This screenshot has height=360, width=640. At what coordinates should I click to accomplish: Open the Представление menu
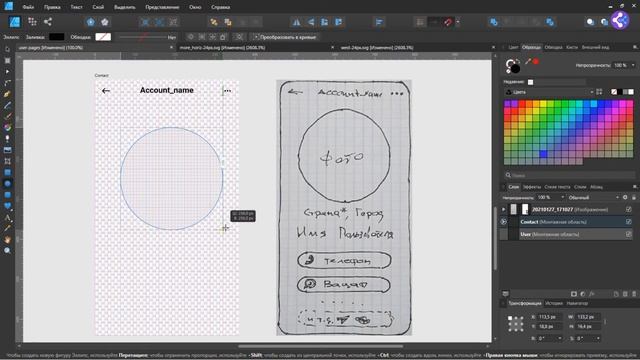162,7
